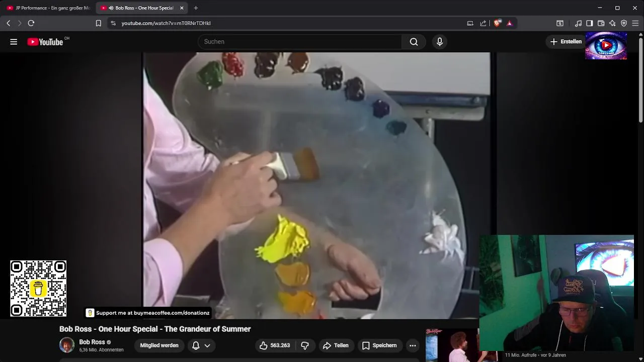
Task: Click the 6,36 Mio. Abonnenten text
Action: pyautogui.click(x=101, y=350)
